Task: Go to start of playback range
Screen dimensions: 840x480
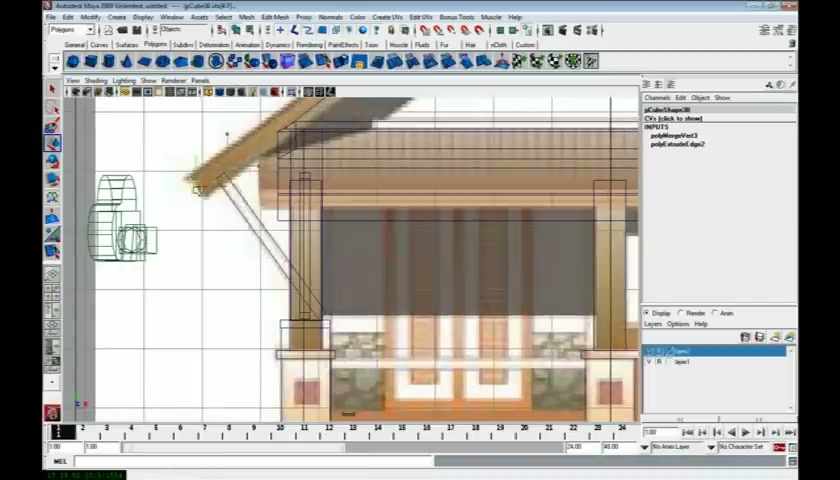Action: coord(688,432)
